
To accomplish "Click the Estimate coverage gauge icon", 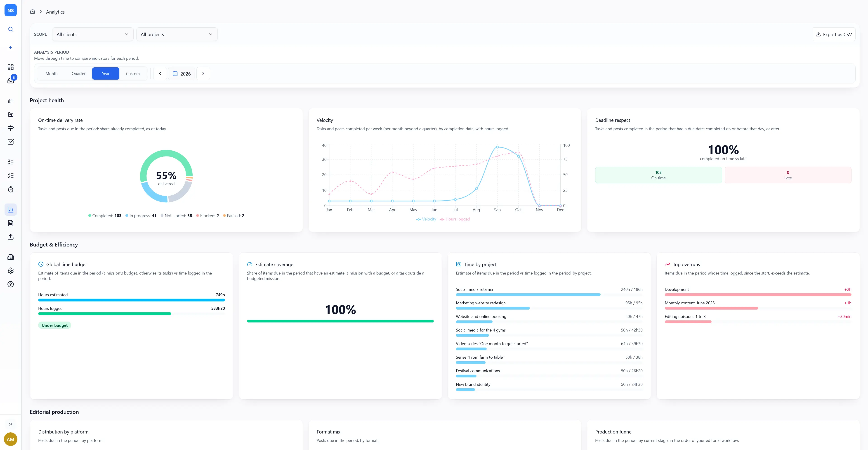I will pyautogui.click(x=250, y=264).
